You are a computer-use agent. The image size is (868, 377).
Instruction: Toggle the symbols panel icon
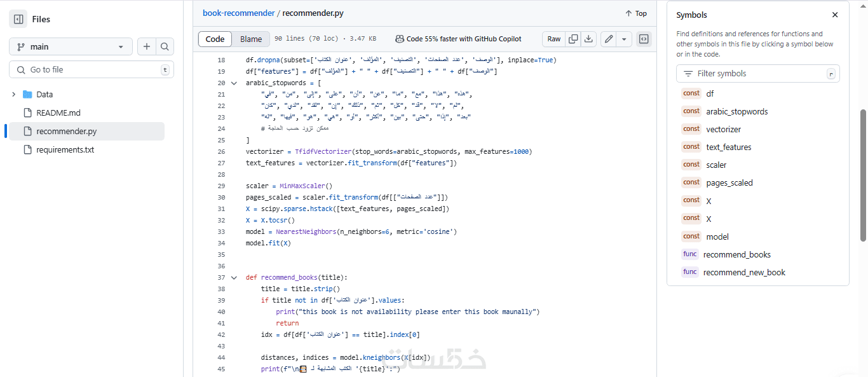point(644,39)
